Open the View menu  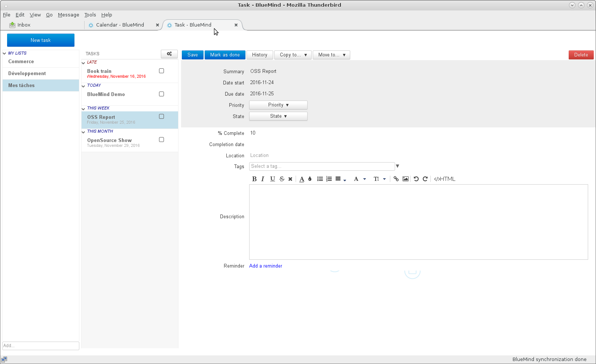35,15
